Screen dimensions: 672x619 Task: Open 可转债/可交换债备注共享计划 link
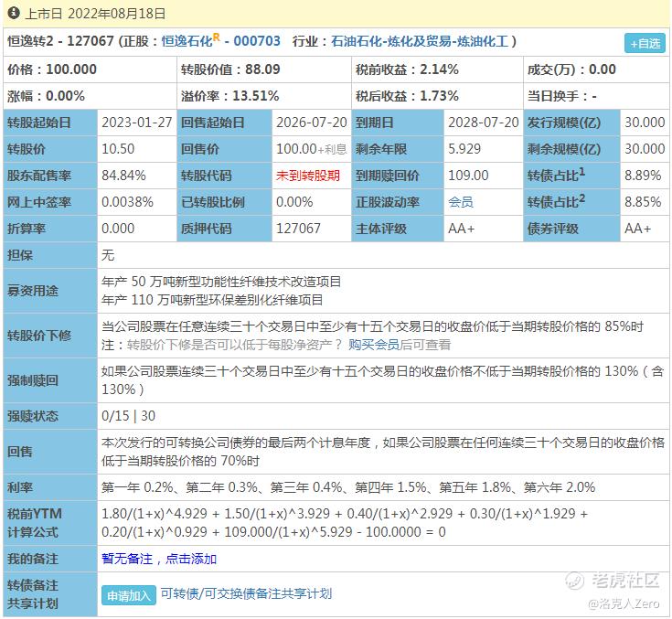(246, 593)
